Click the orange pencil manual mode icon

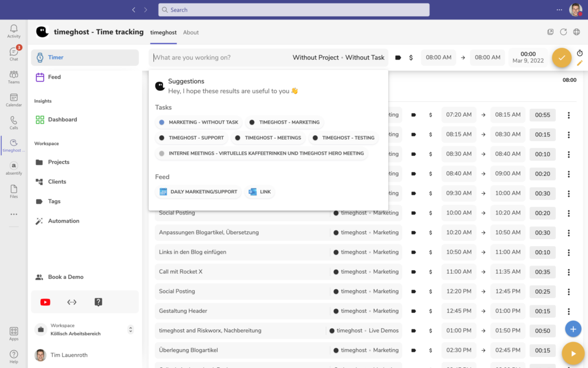(x=579, y=63)
